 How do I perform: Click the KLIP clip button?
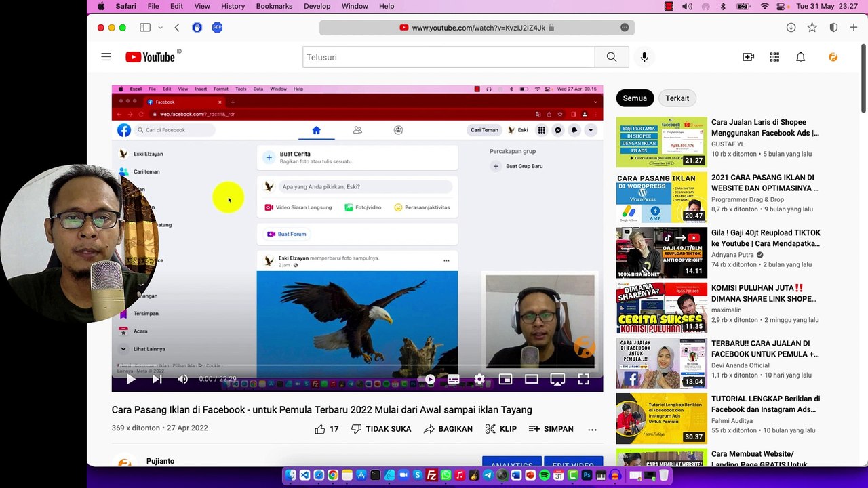[x=501, y=429]
